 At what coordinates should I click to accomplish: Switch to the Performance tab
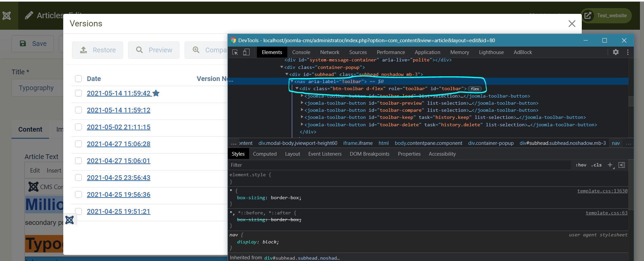(x=391, y=52)
